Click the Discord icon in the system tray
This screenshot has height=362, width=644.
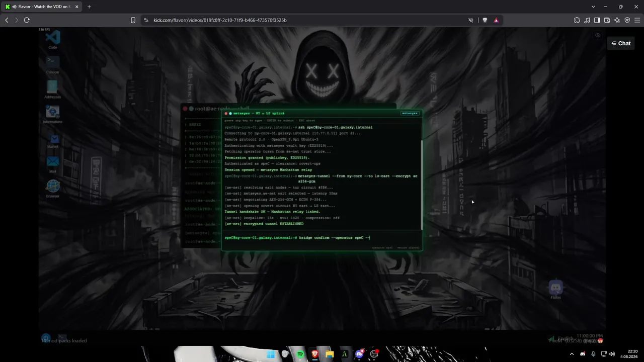click(x=583, y=354)
